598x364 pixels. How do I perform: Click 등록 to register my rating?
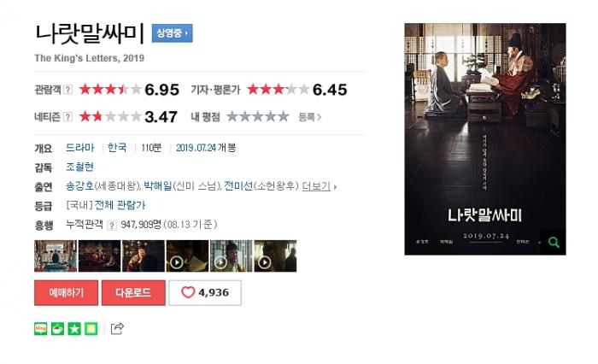click(x=309, y=117)
